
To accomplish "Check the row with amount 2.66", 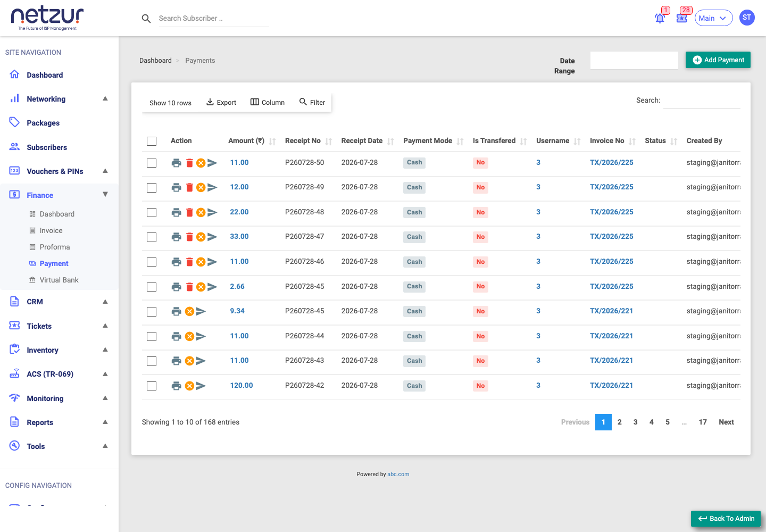I will (x=152, y=287).
